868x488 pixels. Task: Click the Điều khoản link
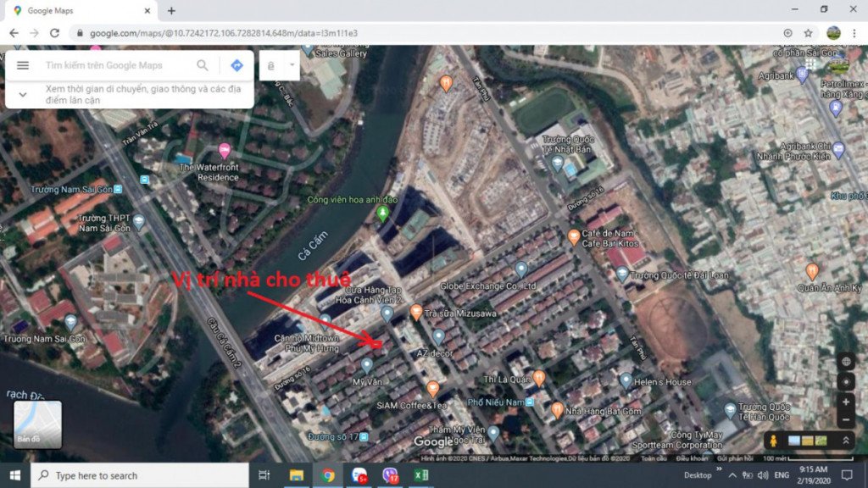[x=693, y=458]
